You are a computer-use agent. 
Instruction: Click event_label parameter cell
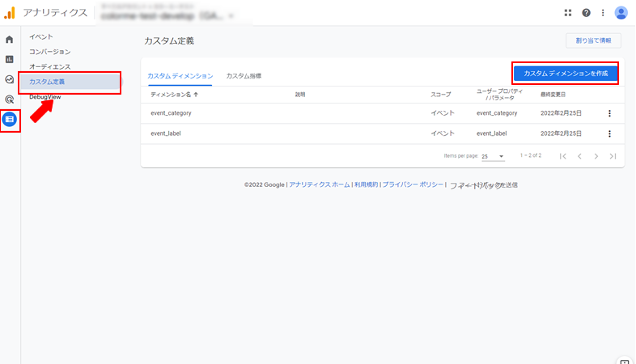click(x=492, y=133)
